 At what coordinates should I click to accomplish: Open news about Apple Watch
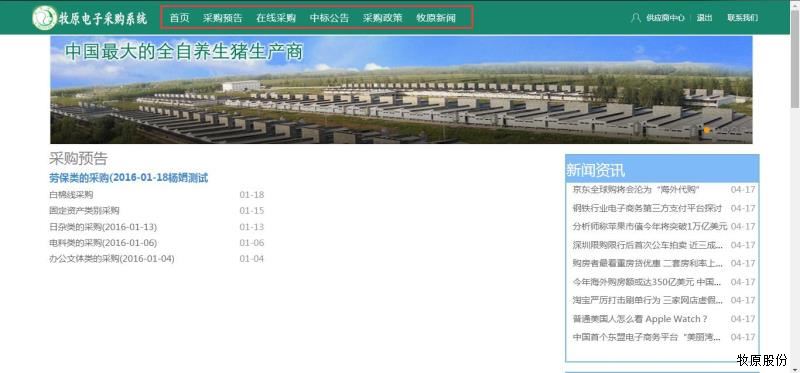(x=640, y=319)
